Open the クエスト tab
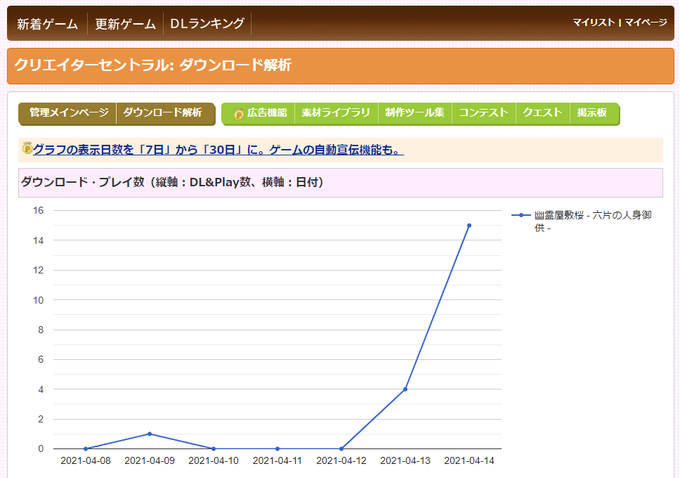The width and height of the screenshot is (680, 478). click(543, 113)
